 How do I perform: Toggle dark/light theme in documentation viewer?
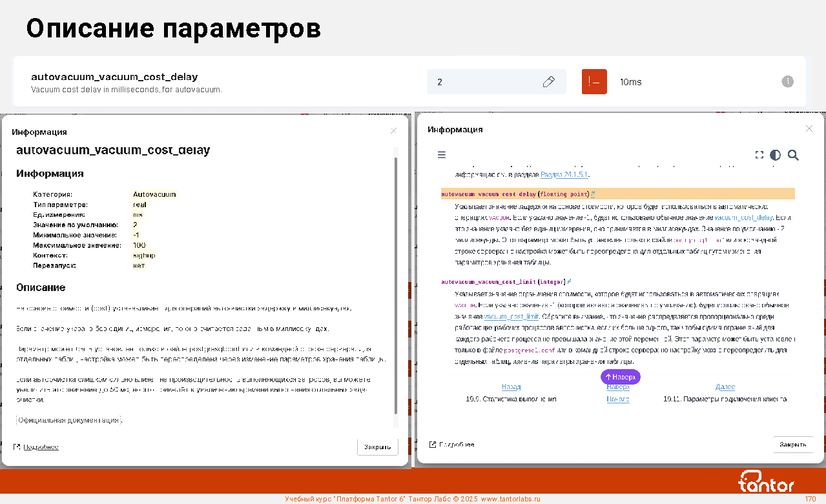pos(775,155)
